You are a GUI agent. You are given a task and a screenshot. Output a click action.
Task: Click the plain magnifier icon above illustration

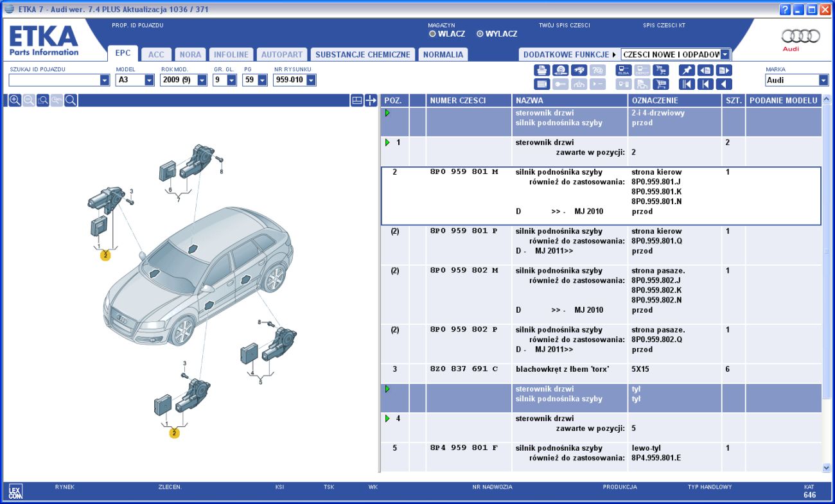point(71,100)
